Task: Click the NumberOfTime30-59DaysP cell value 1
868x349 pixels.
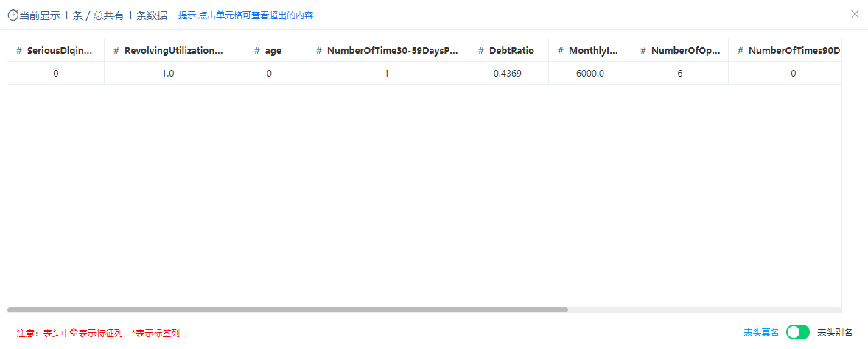Action: 386,73
